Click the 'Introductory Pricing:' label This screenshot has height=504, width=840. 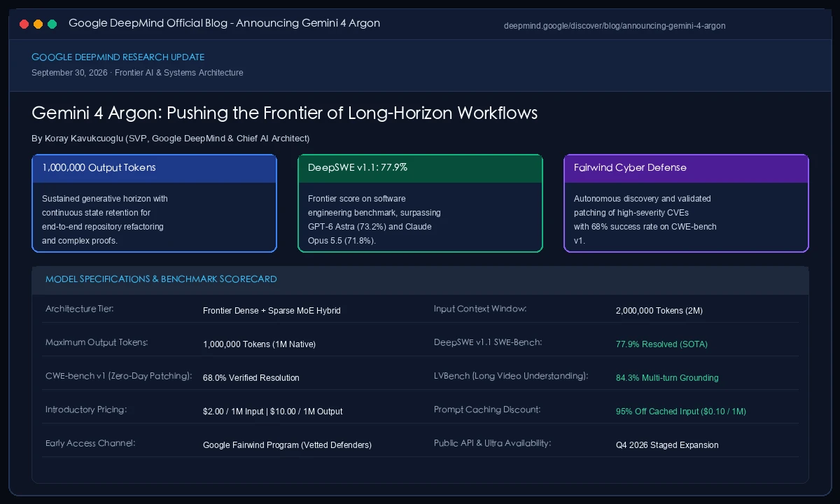pos(86,409)
